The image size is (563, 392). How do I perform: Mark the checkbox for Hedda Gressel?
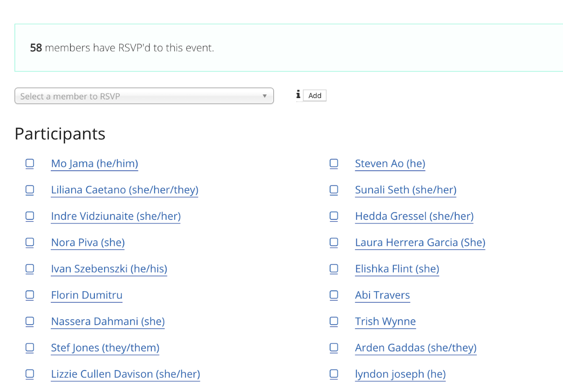(x=334, y=216)
